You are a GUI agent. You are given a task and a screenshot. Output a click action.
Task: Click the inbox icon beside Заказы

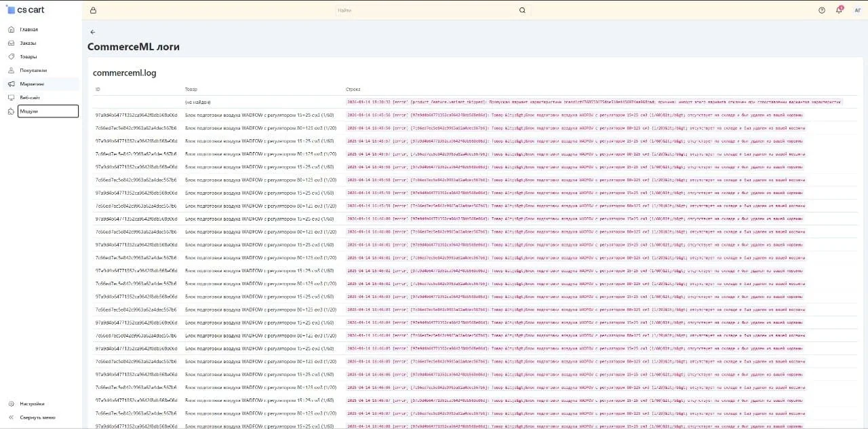click(x=12, y=43)
